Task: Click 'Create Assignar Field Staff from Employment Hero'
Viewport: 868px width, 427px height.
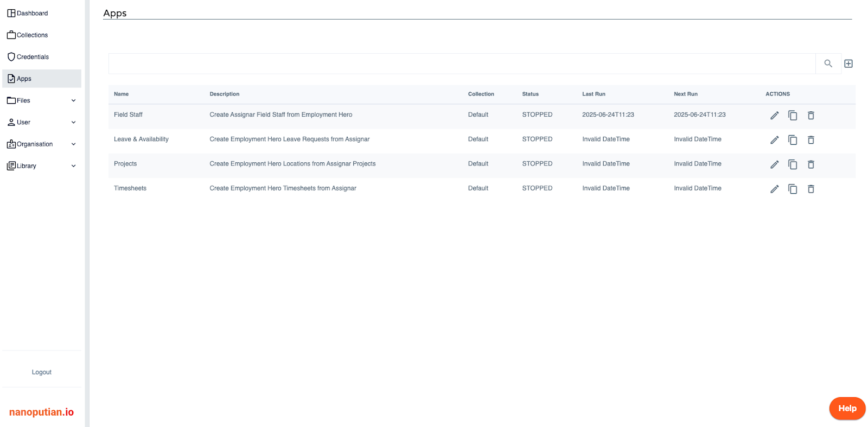Action: (281, 114)
